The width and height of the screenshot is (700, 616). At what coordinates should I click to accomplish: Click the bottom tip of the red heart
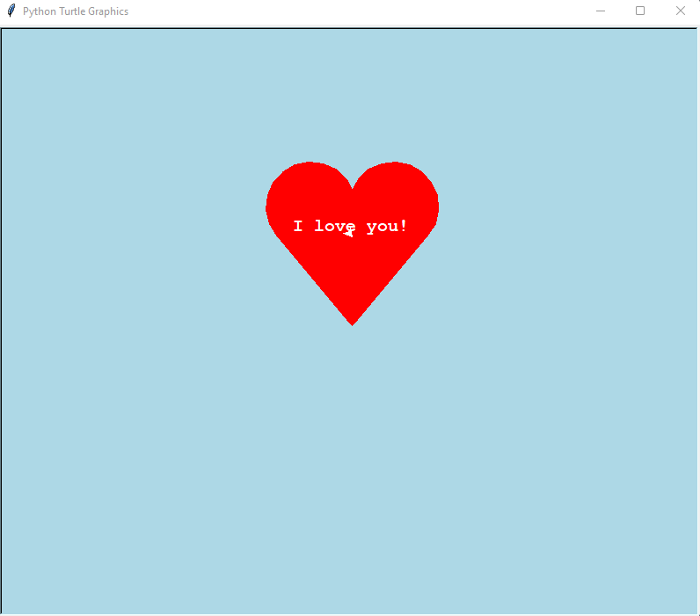pyautogui.click(x=353, y=322)
